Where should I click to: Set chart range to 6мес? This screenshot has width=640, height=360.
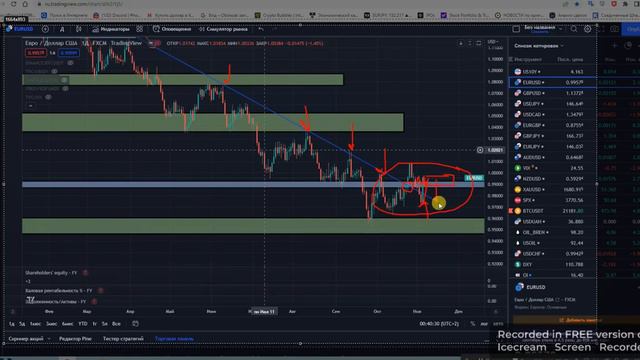click(x=67, y=324)
